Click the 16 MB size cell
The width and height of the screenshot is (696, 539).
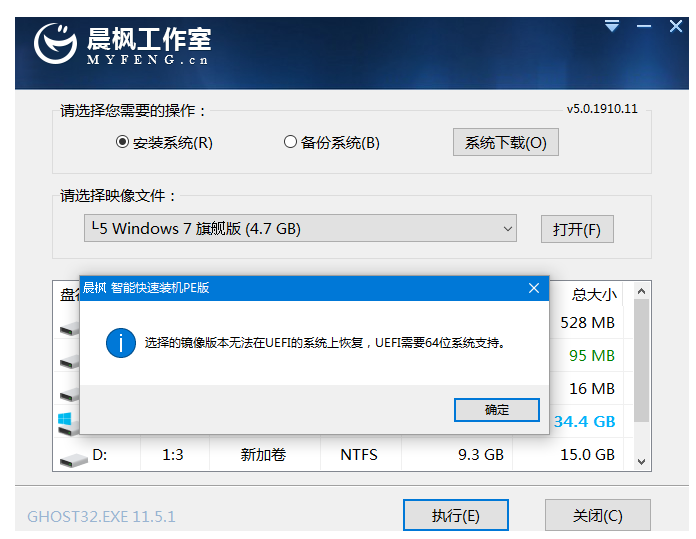pos(592,388)
